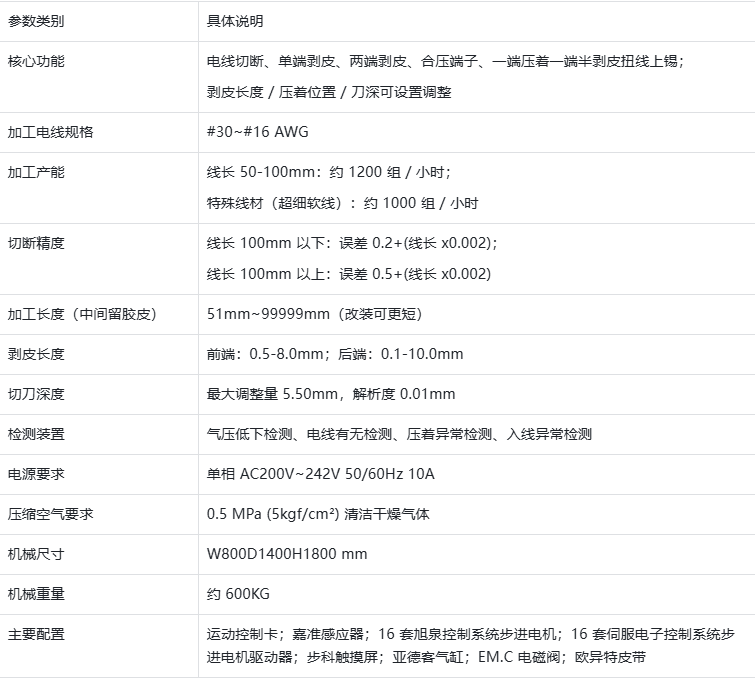This screenshot has width=755, height=678.
Task: Click the 参数类别 header cell
Action: 36,21
